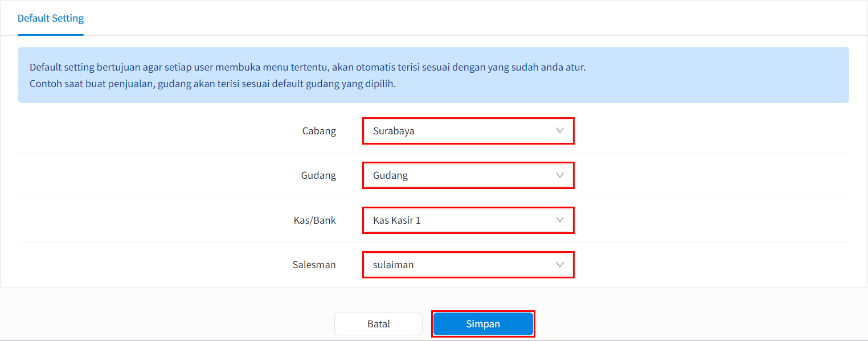The height and width of the screenshot is (341, 868).
Task: Click the Gudang value inside the warehouse field
Action: tap(390, 175)
